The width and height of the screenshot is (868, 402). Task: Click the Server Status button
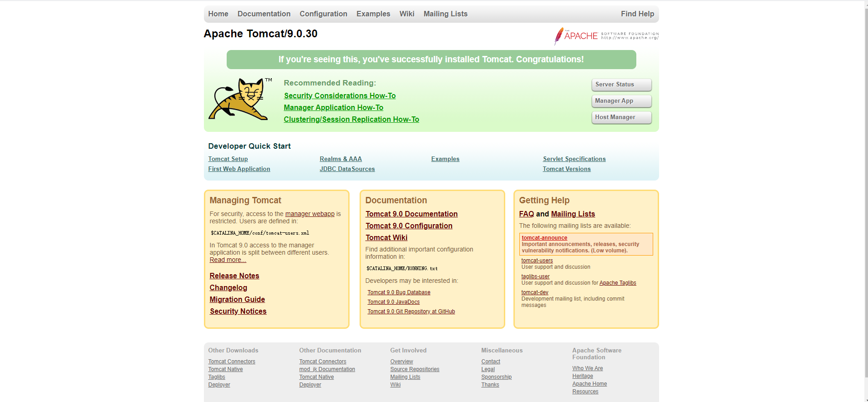(x=621, y=85)
